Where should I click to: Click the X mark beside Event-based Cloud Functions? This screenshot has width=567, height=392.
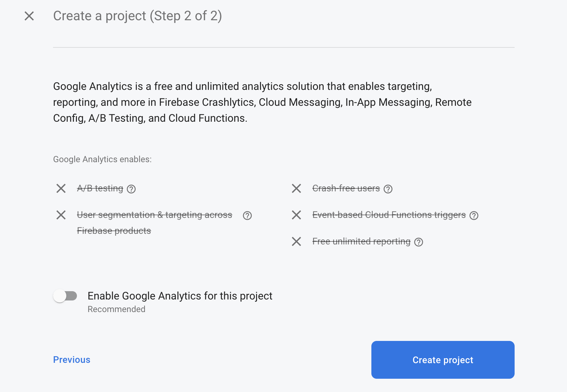pos(296,215)
